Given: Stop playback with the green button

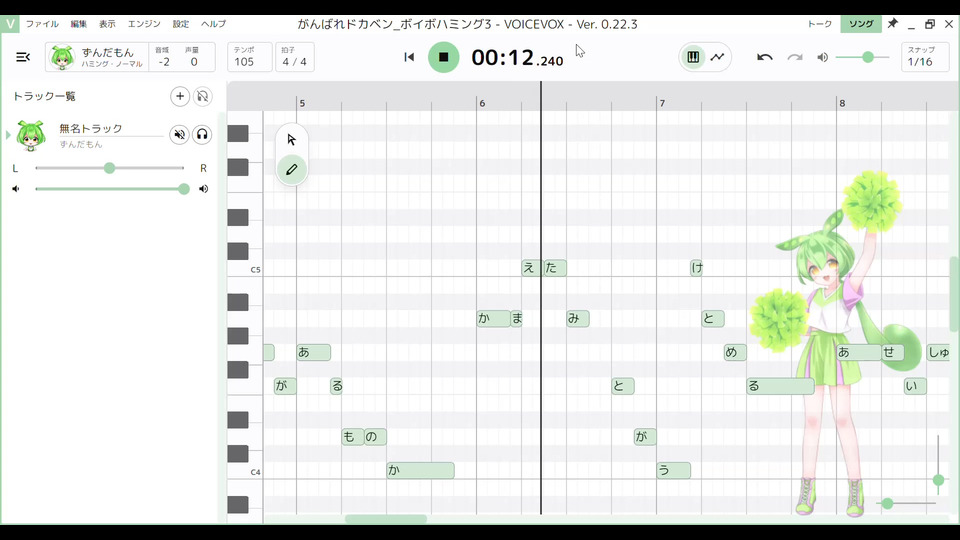Looking at the screenshot, I should pos(443,57).
